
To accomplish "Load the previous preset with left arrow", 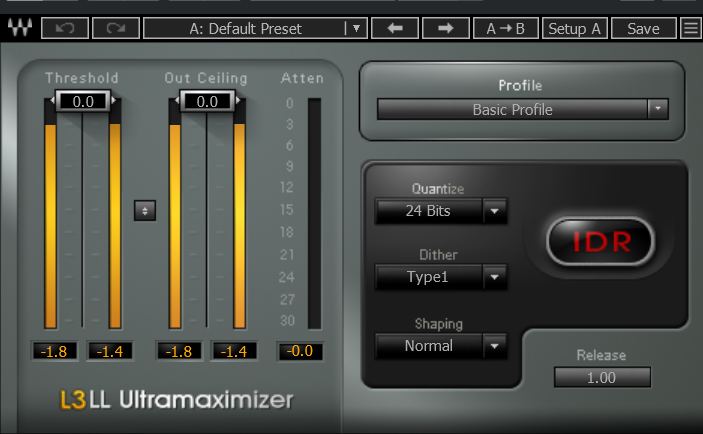I will pyautogui.click(x=395, y=28).
